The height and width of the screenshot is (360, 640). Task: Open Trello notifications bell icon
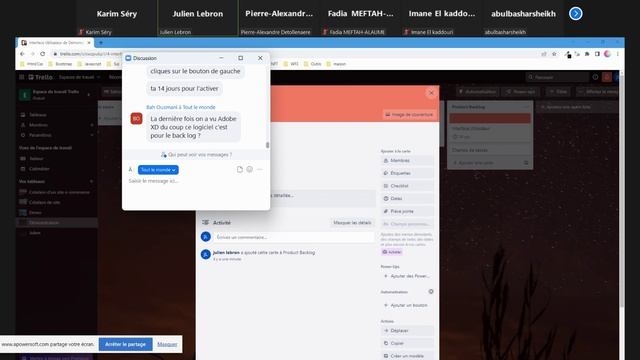click(607, 77)
